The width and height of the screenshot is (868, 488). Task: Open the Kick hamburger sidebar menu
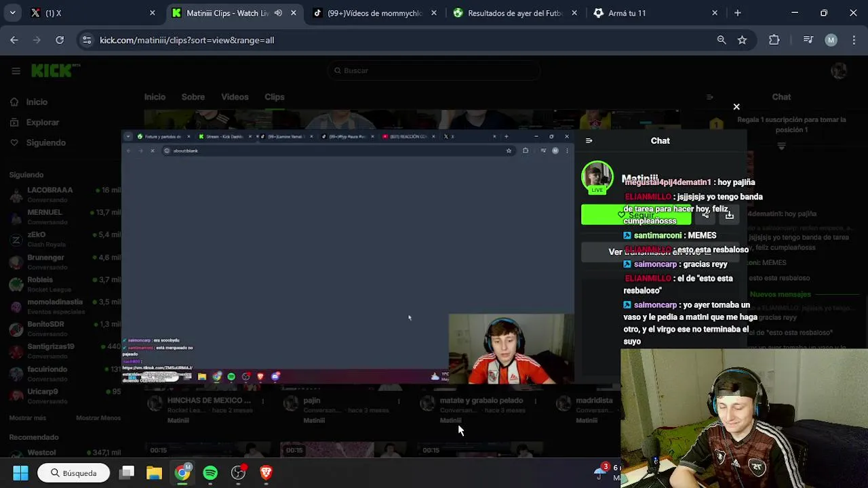click(x=16, y=70)
